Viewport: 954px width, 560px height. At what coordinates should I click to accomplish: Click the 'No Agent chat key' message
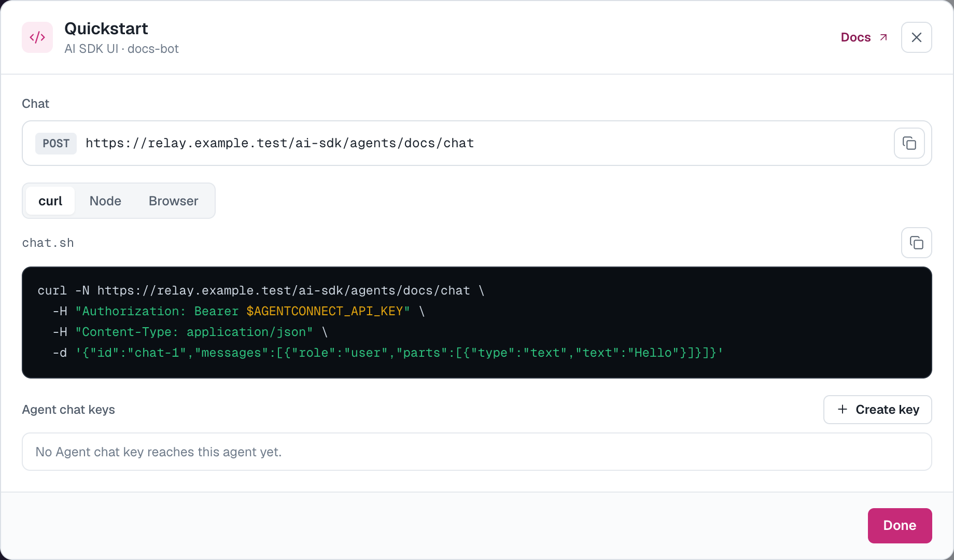tap(158, 452)
